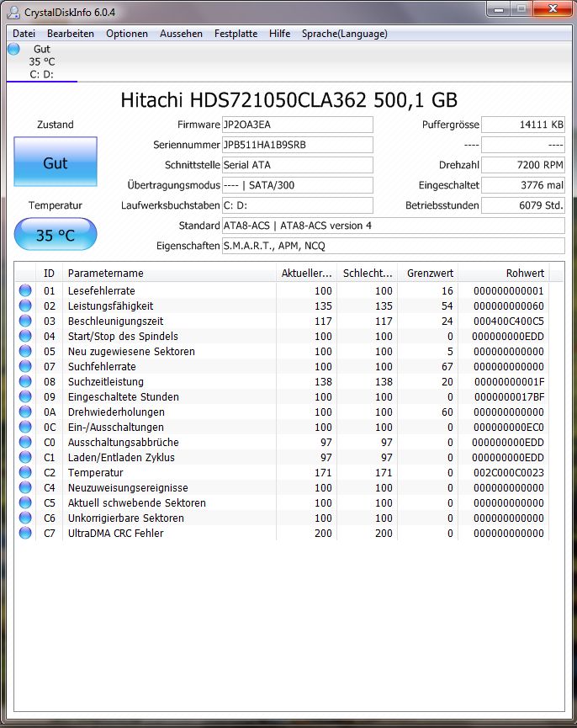Click the UltraDMA CRC Fehler parameter name

[115, 534]
